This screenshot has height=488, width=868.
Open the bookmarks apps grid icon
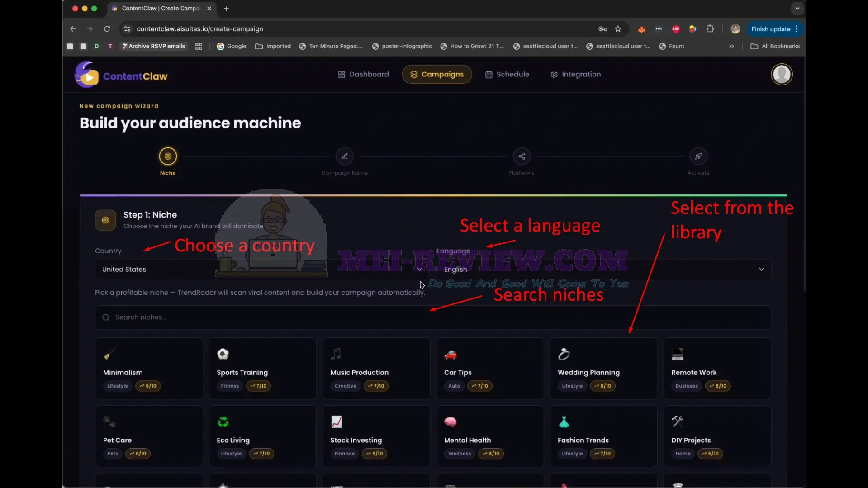199,46
